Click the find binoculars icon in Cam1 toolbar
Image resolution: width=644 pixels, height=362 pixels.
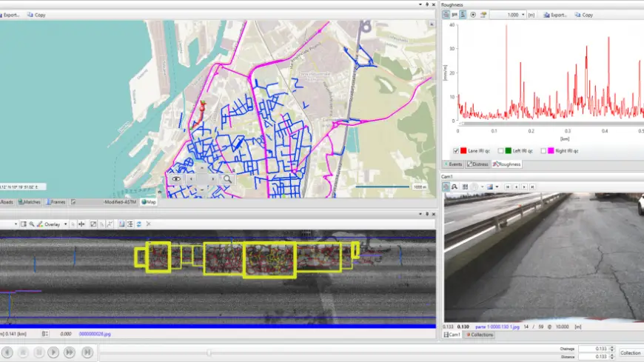[x=455, y=187]
